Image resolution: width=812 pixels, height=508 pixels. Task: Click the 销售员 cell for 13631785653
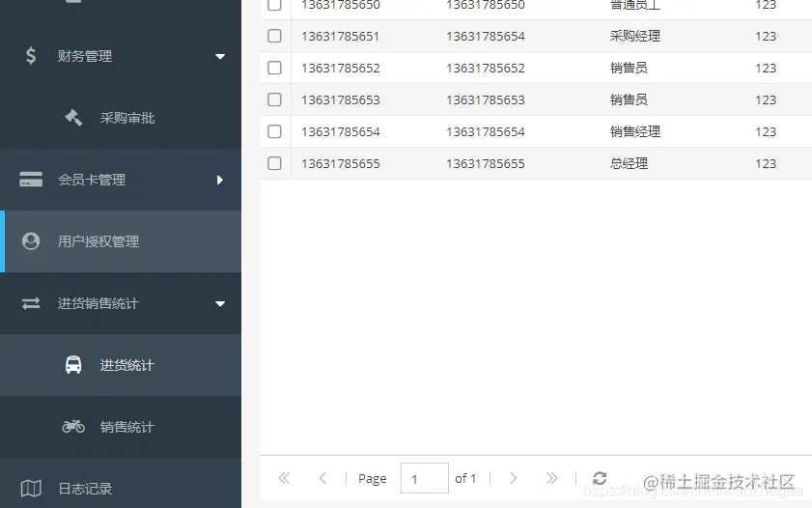629,99
